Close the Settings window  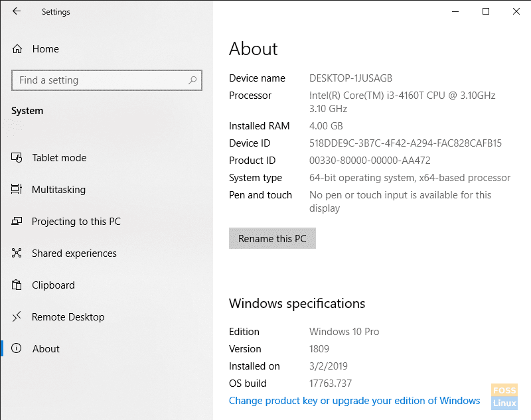[x=516, y=11]
